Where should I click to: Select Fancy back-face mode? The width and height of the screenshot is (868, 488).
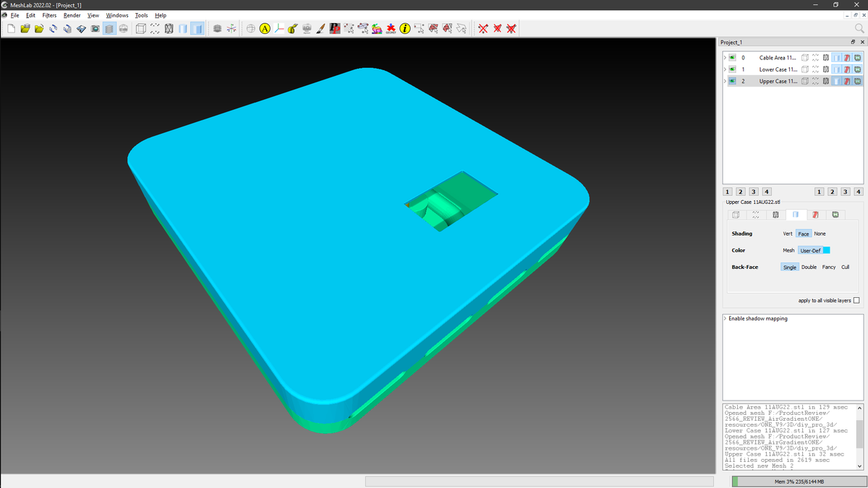[829, 267]
